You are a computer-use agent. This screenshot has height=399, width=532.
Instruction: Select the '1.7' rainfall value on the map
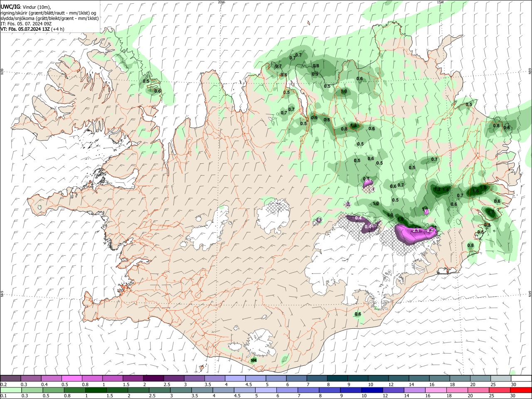491,212
